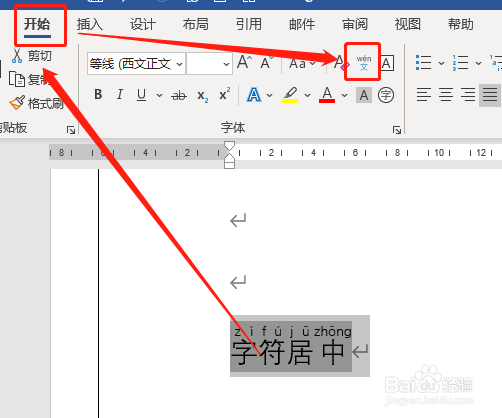
Task: Click the pinyin annotation above the text
Action: tap(293, 331)
